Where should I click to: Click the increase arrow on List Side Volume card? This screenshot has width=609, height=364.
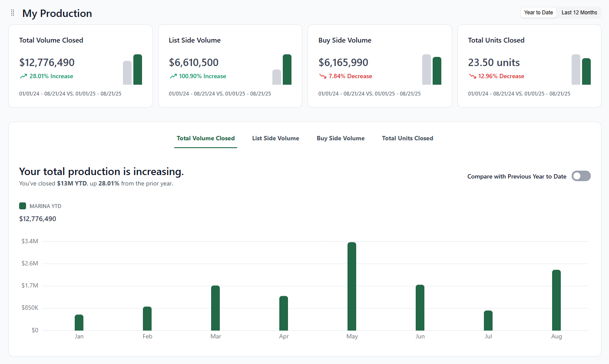[x=173, y=76]
